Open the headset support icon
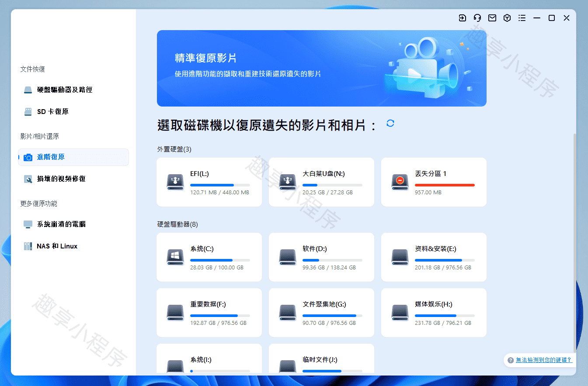 pyautogui.click(x=477, y=18)
